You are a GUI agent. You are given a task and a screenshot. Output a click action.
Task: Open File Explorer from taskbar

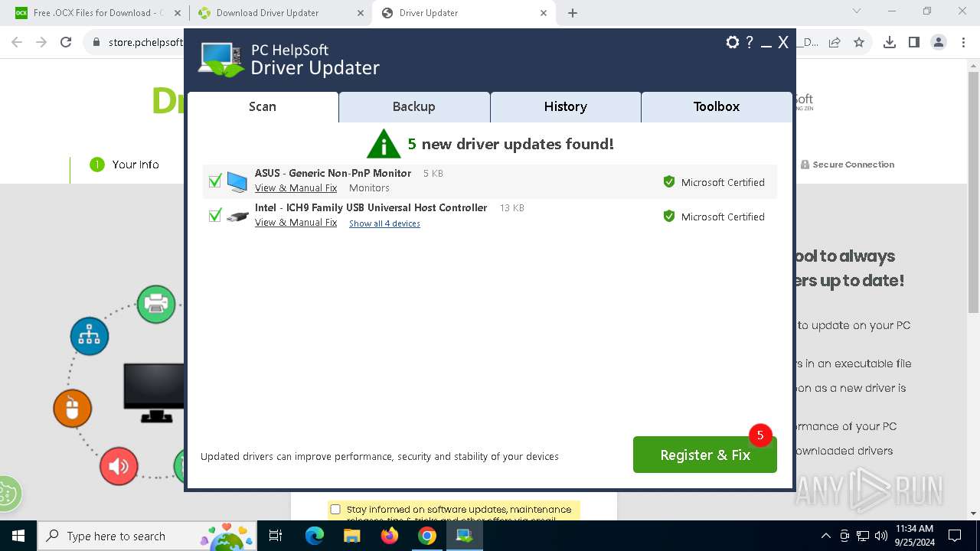click(x=352, y=536)
